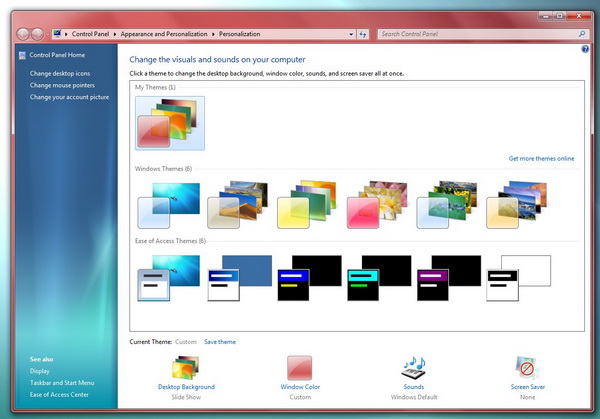Go back using the Back arrow button
Viewport: 600px width, 419px height.
pyautogui.click(x=23, y=34)
